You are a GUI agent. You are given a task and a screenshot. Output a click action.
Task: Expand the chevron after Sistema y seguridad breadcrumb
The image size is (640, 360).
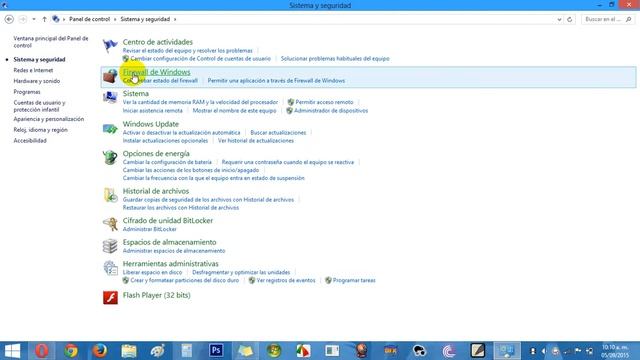coord(175,19)
